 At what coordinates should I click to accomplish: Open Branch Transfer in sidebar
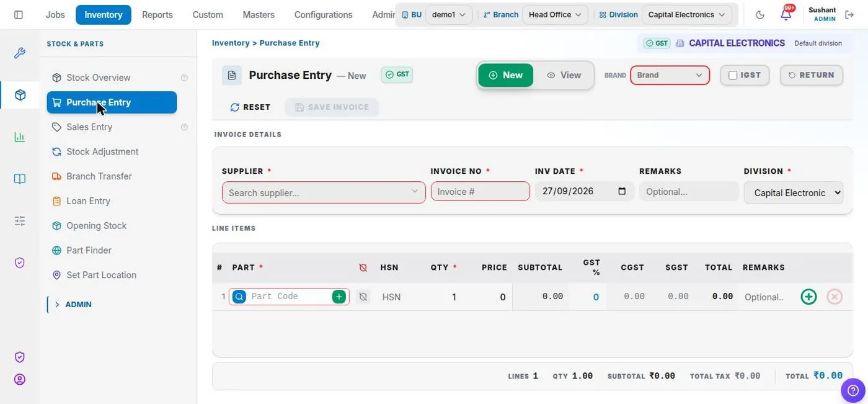tap(112, 176)
